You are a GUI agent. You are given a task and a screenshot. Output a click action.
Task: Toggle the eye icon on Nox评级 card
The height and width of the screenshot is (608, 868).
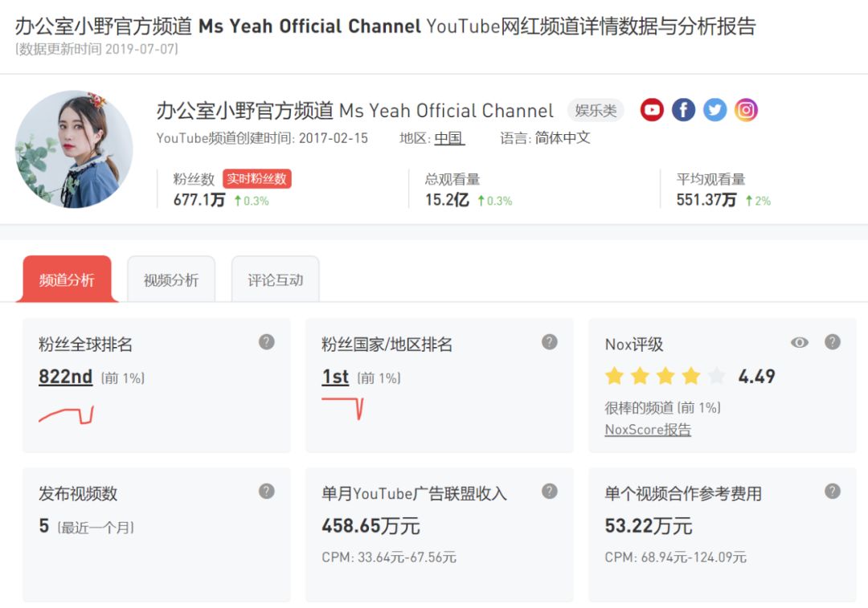[x=800, y=342]
